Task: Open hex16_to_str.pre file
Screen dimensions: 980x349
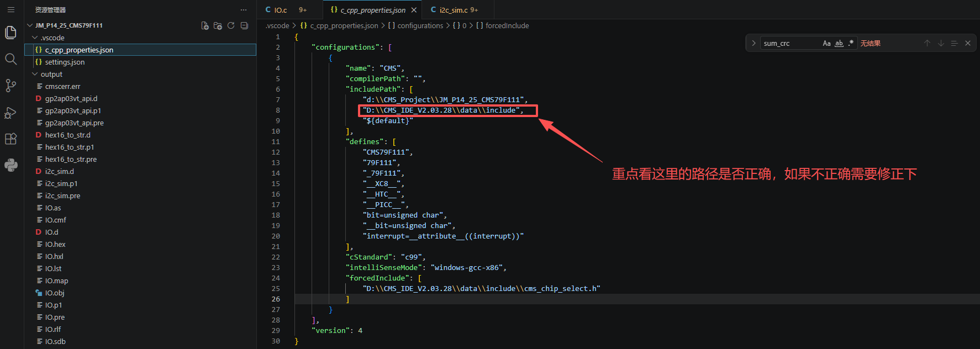Action: pos(141,159)
